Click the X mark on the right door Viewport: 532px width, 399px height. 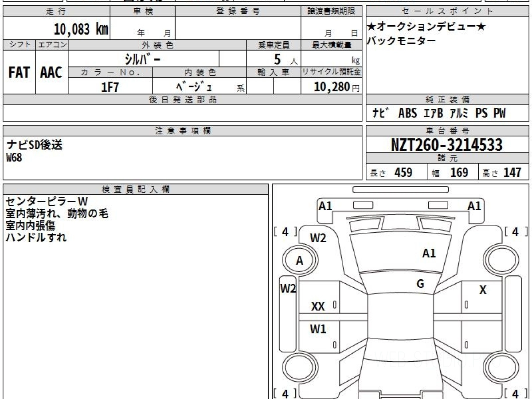pos(483,290)
